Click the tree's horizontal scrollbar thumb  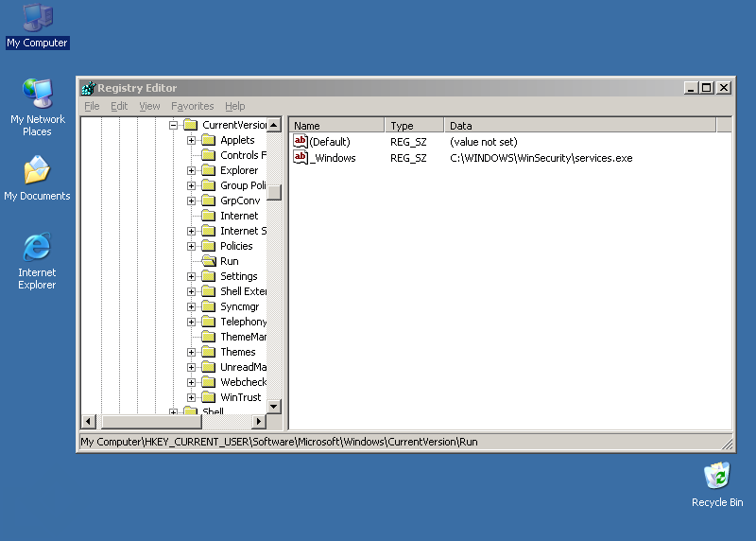[151, 421]
